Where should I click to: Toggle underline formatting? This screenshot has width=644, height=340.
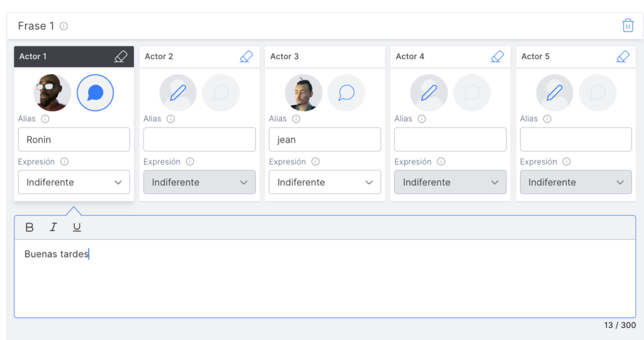click(x=77, y=228)
